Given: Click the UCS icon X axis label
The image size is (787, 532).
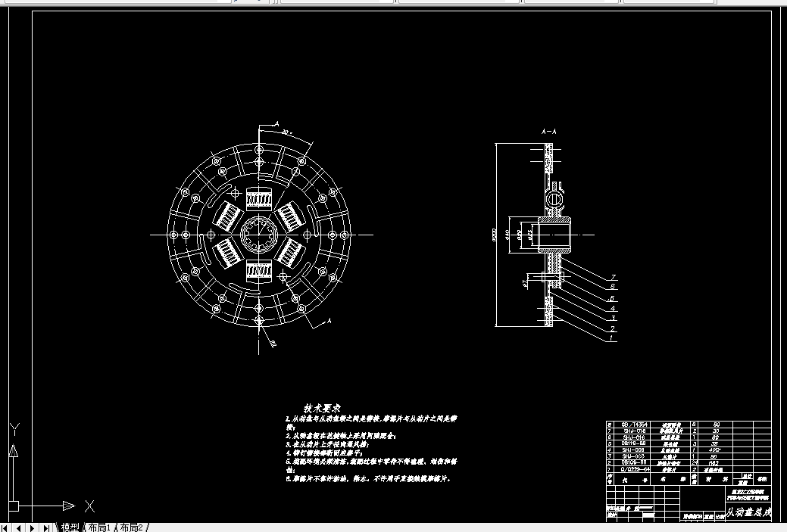Looking at the screenshot, I should (89, 506).
